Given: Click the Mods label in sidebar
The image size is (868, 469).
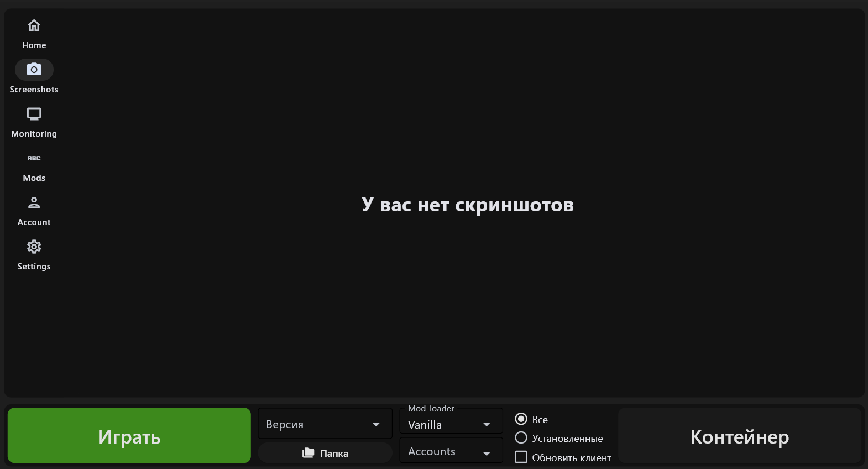Looking at the screenshot, I should [34, 178].
